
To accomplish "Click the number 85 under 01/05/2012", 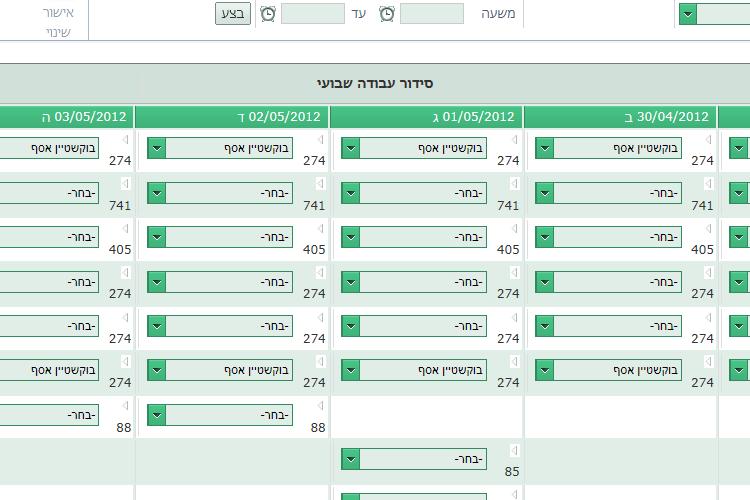I will (512, 472).
